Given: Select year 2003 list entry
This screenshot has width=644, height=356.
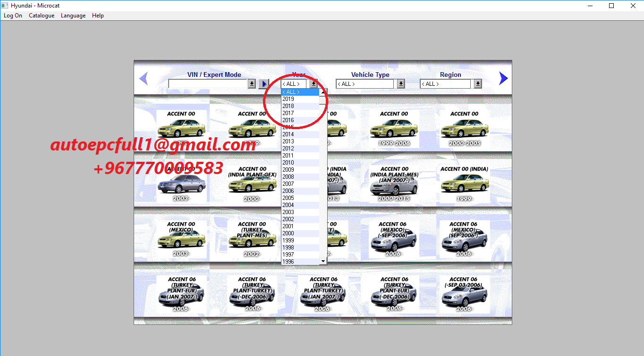Looking at the screenshot, I should tap(300, 212).
